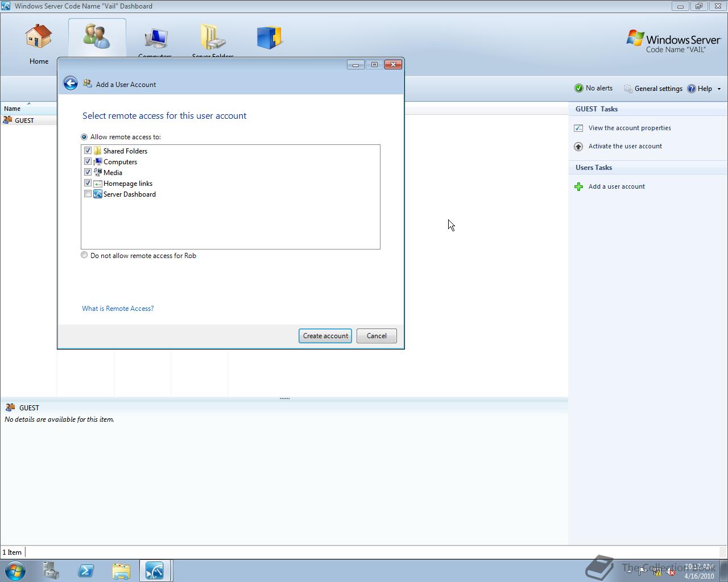Open What is Remote Access link
This screenshot has width=728, height=582.
pyautogui.click(x=118, y=309)
